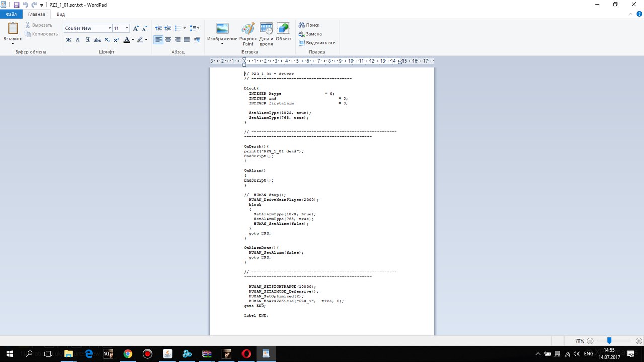Click the Поиск (find) button
This screenshot has width=644, height=362.
309,25
